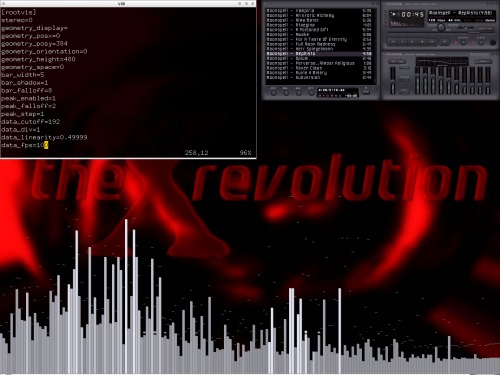Click the equalizer curve graph display
Screen dimensions: 500x375
(x=442, y=61)
